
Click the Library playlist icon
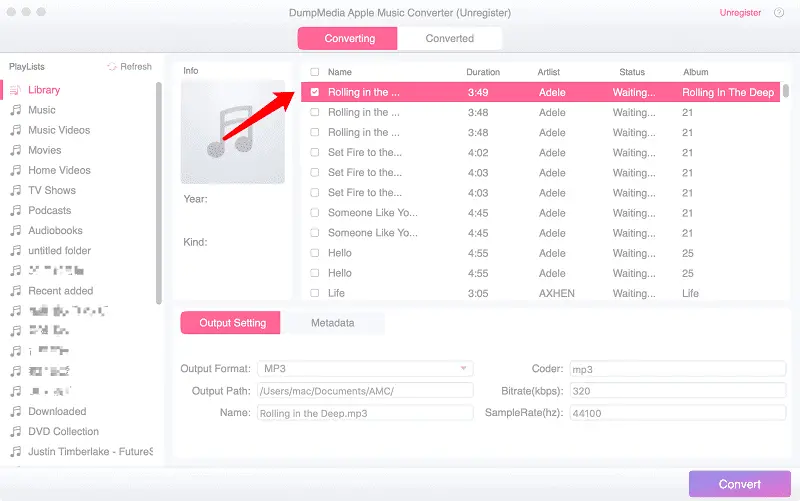pos(15,90)
